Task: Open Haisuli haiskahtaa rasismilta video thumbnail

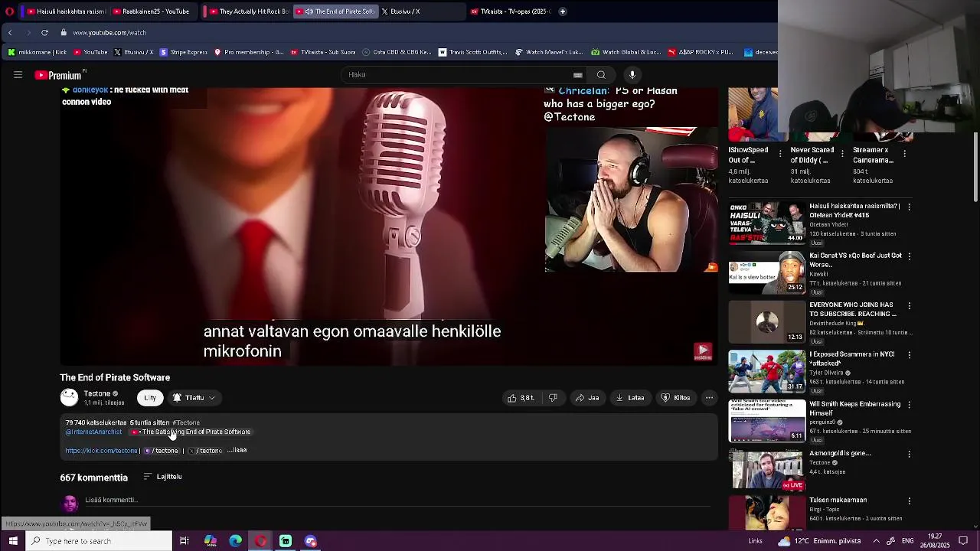Action: pos(767,223)
